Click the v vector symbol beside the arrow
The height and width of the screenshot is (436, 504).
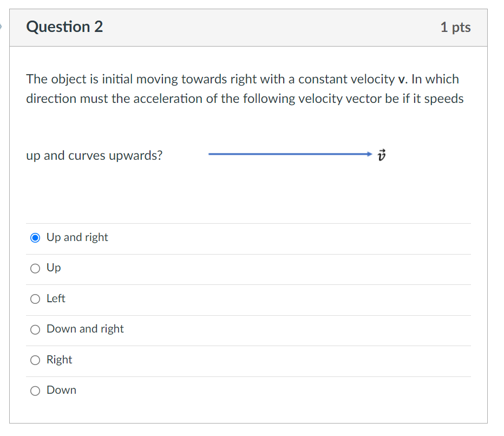coord(382,155)
